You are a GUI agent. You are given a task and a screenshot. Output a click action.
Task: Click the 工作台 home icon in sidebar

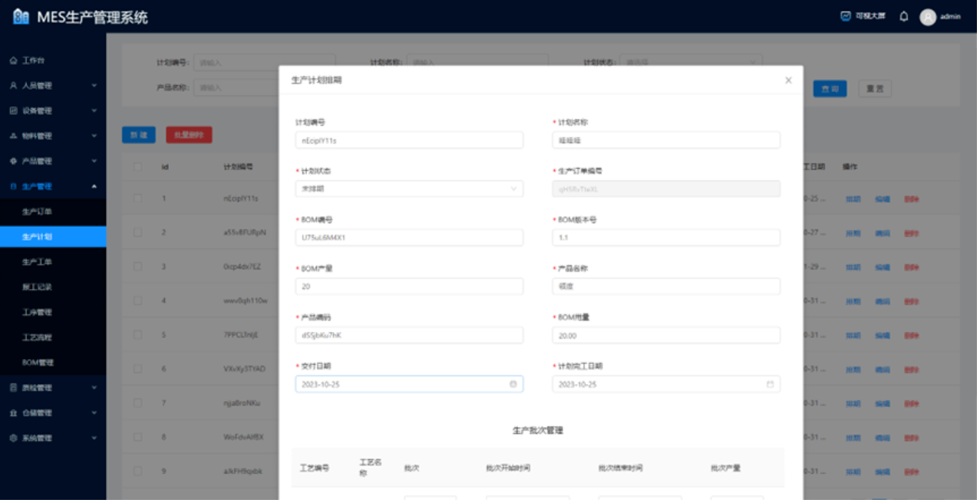pos(13,61)
